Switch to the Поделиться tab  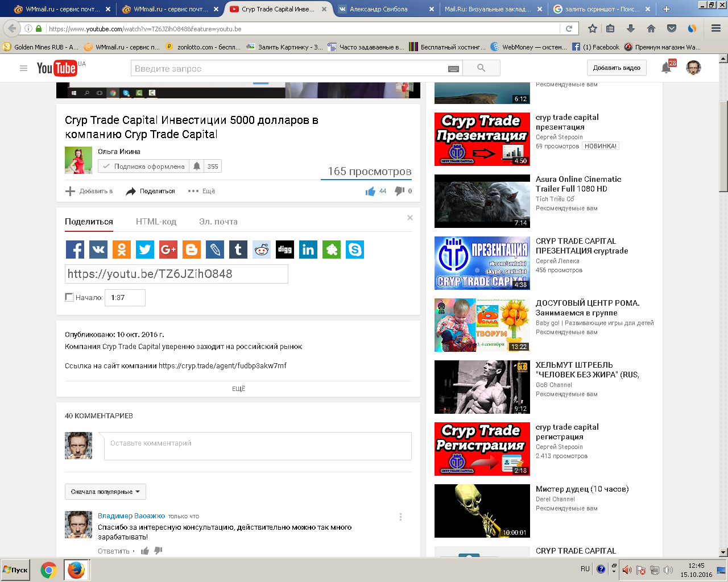pos(89,222)
